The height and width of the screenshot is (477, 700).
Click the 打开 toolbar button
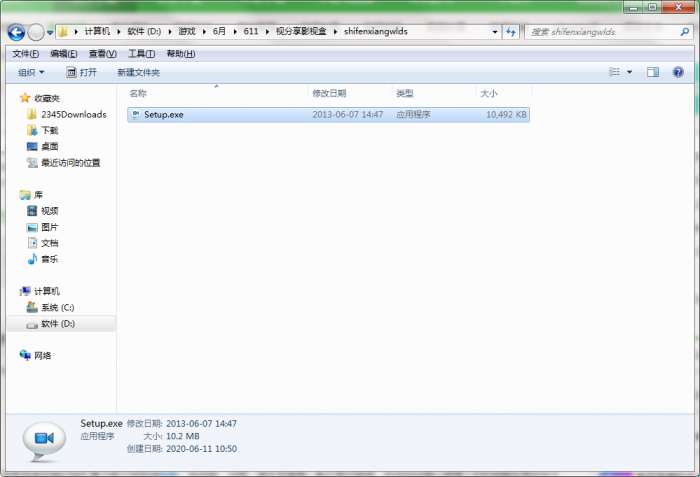pos(81,72)
